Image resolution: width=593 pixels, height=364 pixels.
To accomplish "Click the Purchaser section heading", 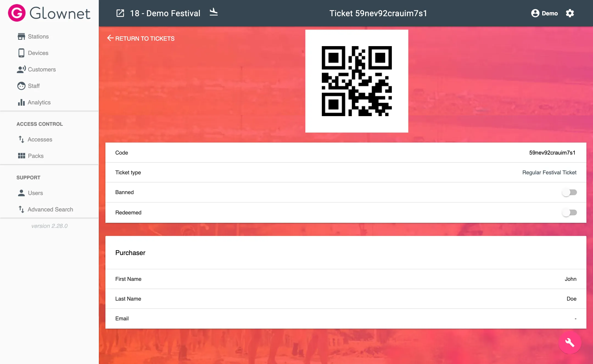I will tap(130, 253).
